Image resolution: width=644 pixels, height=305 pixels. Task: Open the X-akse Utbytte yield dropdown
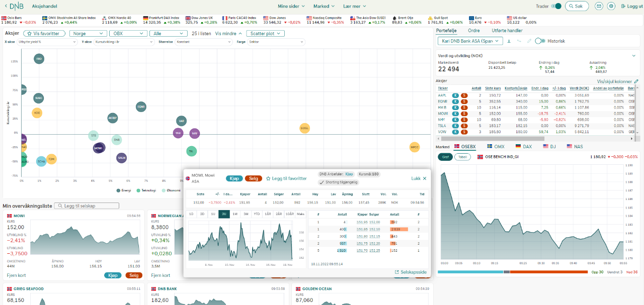46,42
